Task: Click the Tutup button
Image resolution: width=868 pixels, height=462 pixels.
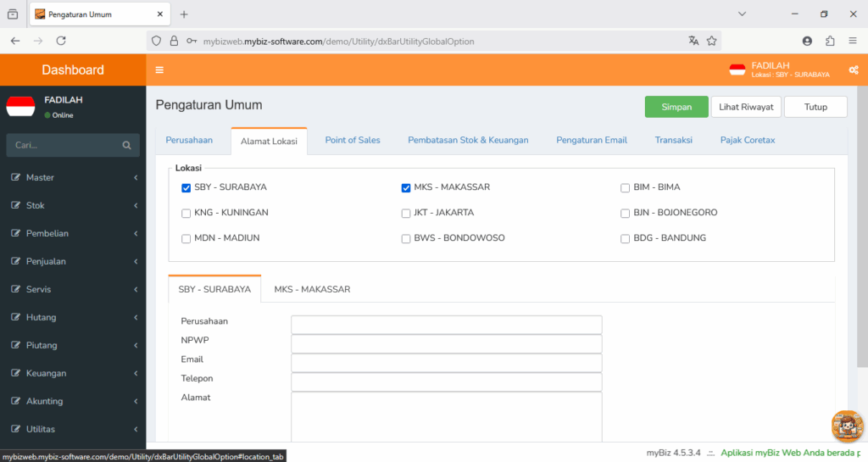Action: [815, 107]
